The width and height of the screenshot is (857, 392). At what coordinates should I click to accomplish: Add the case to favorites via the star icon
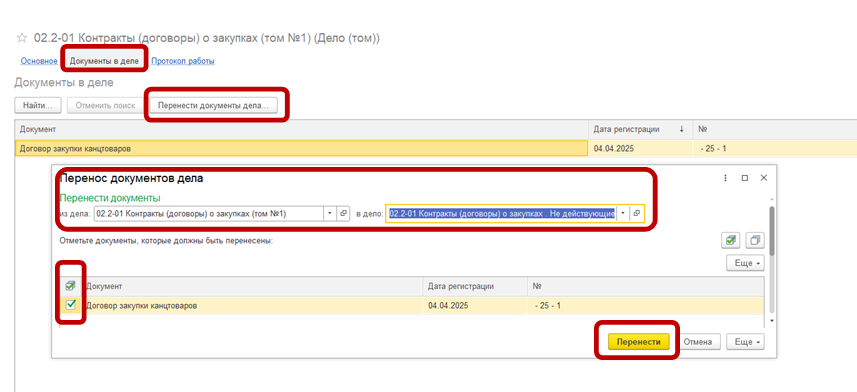pos(22,38)
